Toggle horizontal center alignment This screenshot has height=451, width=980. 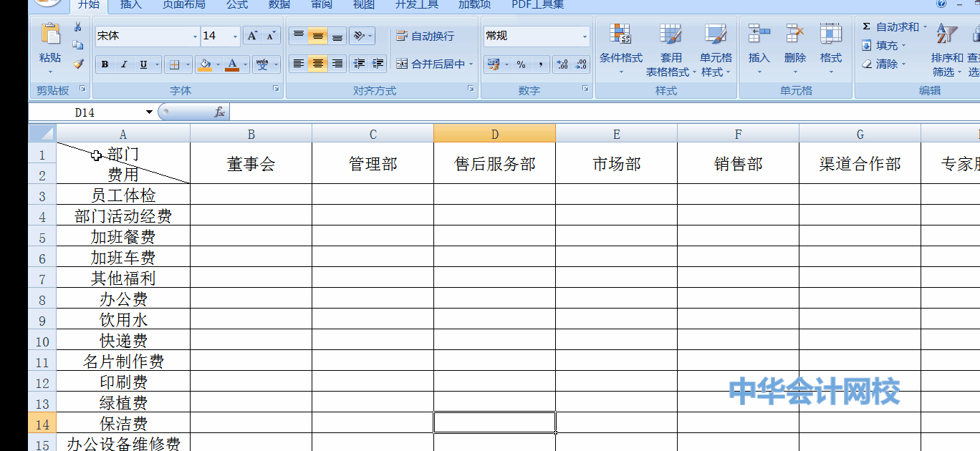click(x=318, y=64)
